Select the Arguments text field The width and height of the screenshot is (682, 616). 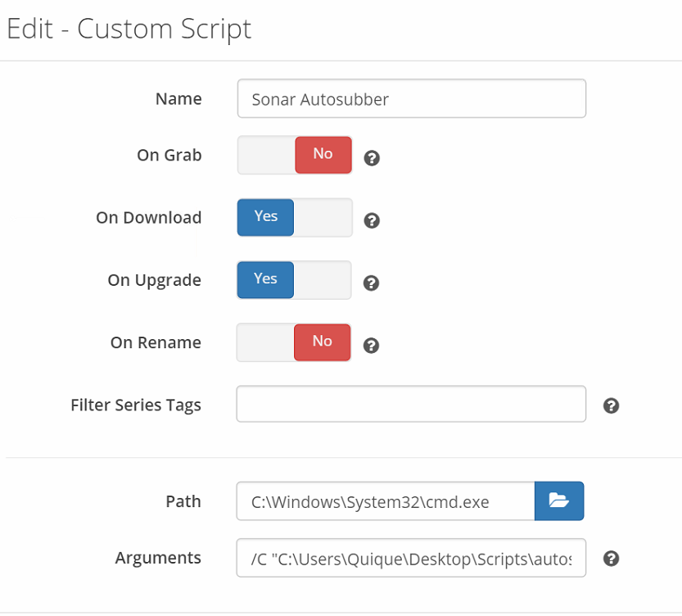(x=411, y=558)
